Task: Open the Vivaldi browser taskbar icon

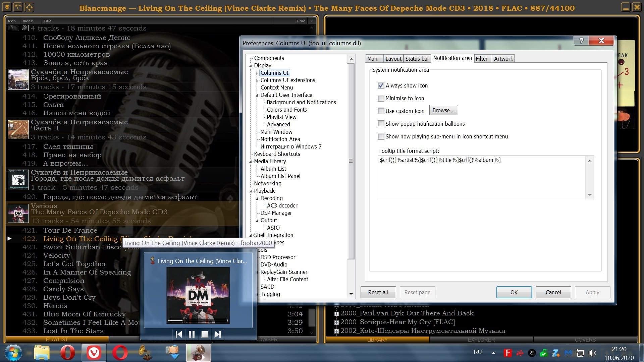Action: click(x=94, y=353)
